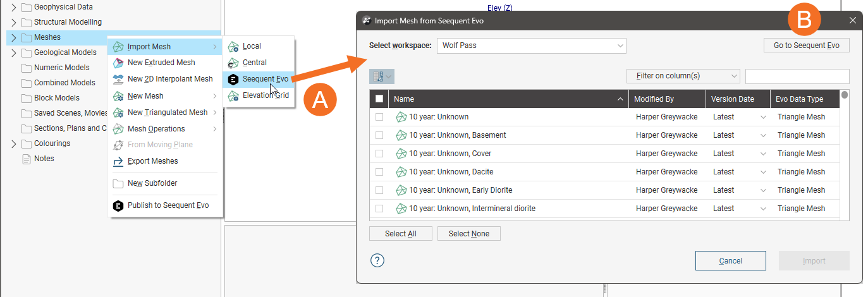The height and width of the screenshot is (297, 868).
Task: Click mesh icon for '10 year: Unknown, Dacite'
Action: (x=401, y=172)
